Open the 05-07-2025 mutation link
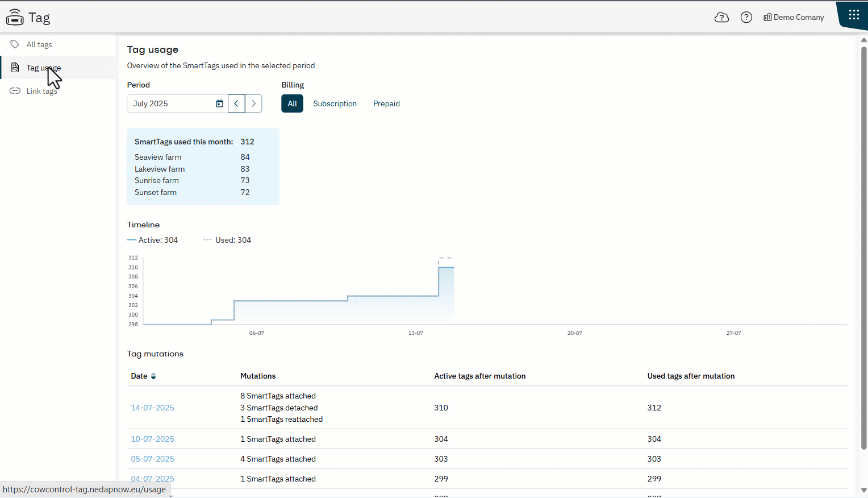The width and height of the screenshot is (868, 498). coord(153,459)
